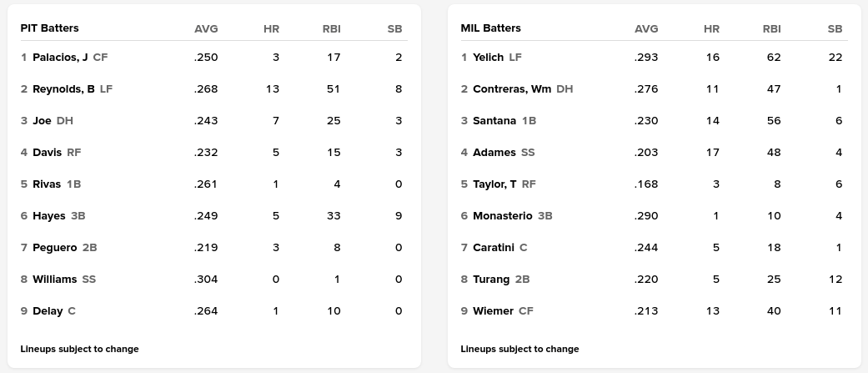Open Yelich player page
868x373 pixels.
click(x=488, y=58)
